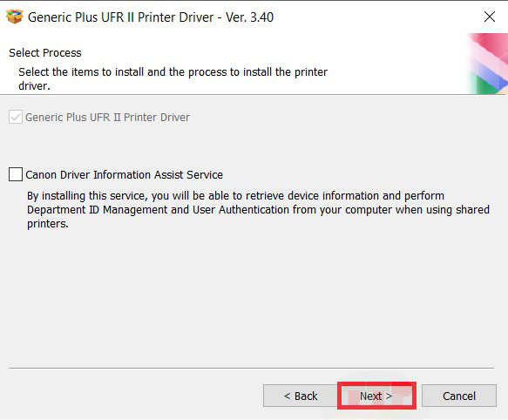
Task: Return to previous page with Back
Action: coord(301,396)
